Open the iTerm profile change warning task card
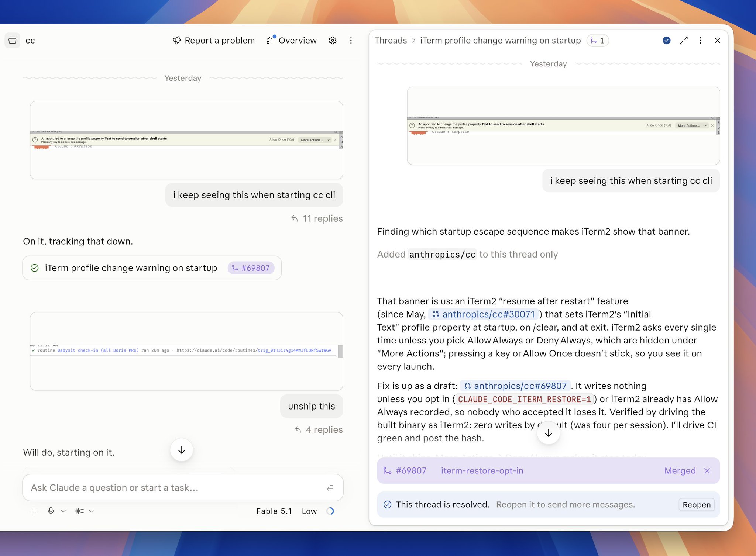Screen dimensions: 756x556 click(x=152, y=268)
